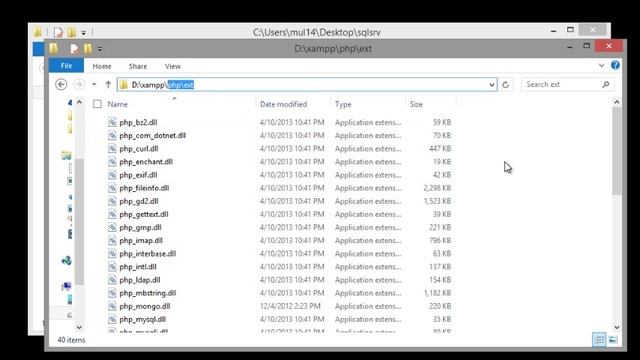Select the php_gd2.dll file icon

pos(112,201)
